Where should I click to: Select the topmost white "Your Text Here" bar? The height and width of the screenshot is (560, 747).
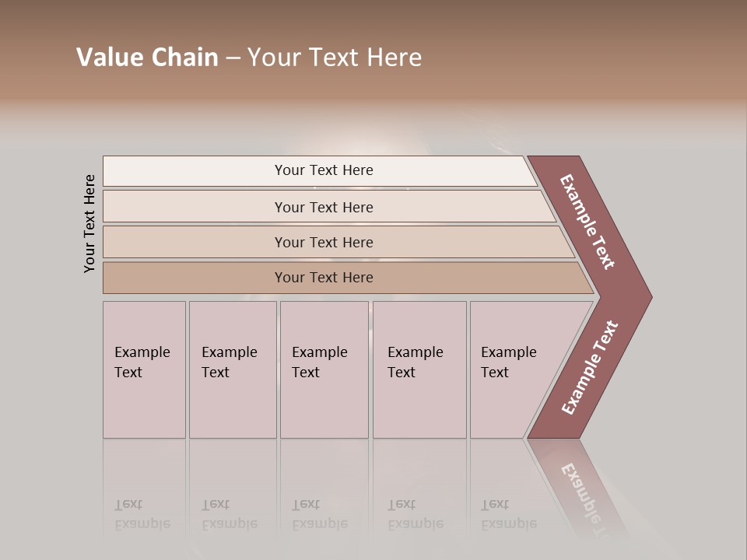point(323,170)
